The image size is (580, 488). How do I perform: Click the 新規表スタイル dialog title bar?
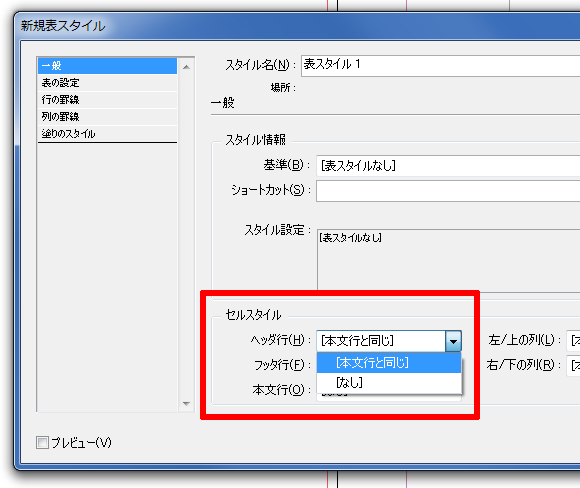pos(296,26)
